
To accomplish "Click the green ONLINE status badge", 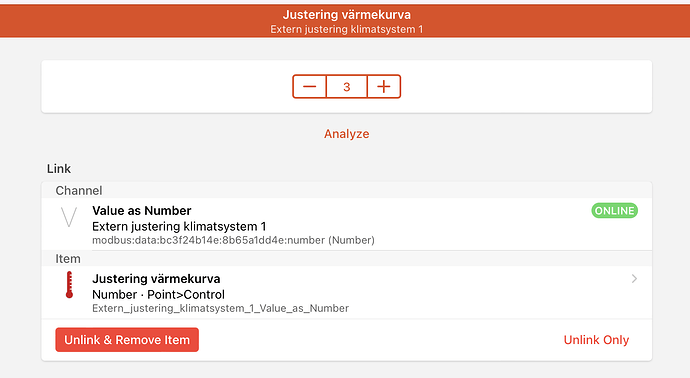I will (x=614, y=211).
